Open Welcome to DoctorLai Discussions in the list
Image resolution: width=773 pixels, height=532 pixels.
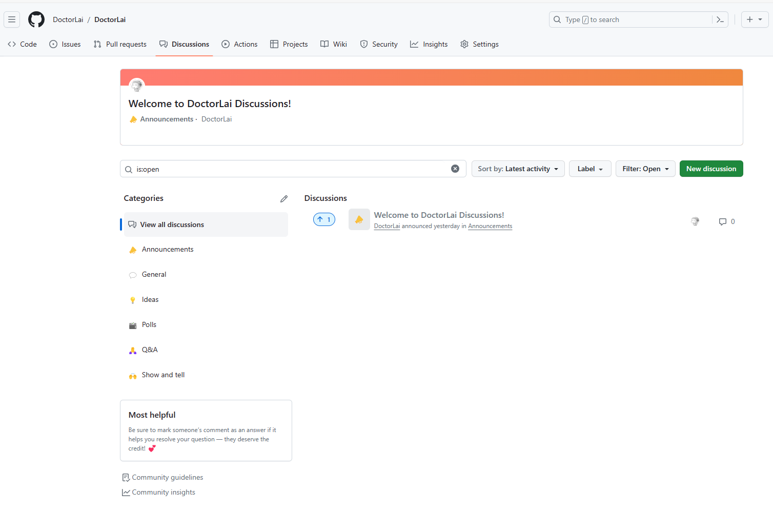439,215
